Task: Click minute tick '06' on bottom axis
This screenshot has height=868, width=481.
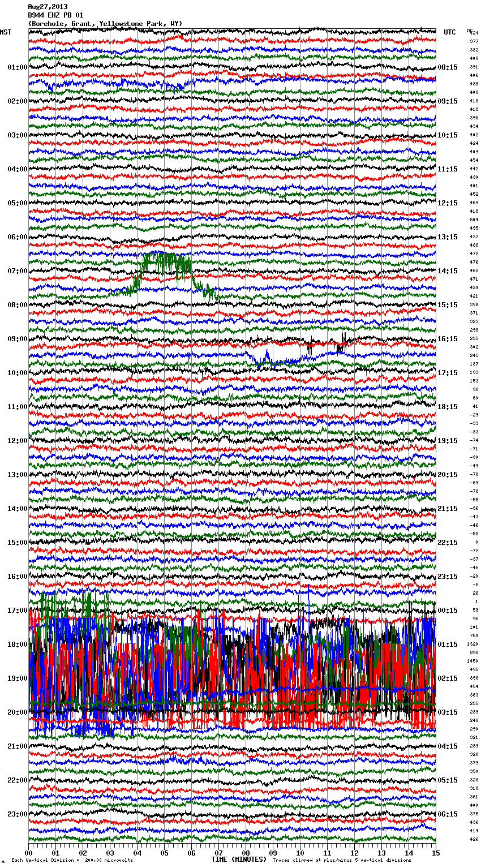Action: 191,853
